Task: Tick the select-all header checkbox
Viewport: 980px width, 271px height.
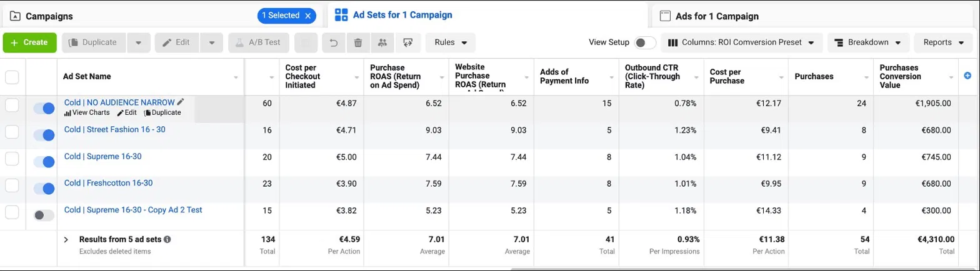Action: tap(12, 77)
